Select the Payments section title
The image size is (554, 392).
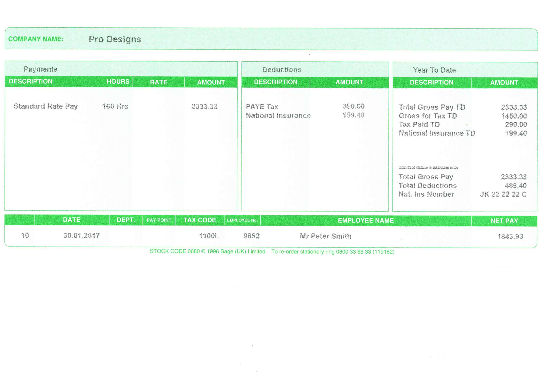pos(40,69)
